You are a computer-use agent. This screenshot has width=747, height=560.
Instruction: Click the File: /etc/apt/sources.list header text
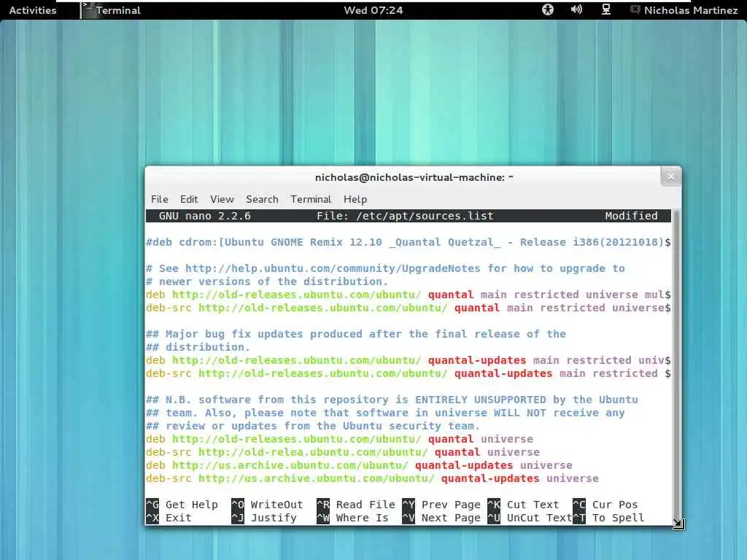(x=405, y=216)
